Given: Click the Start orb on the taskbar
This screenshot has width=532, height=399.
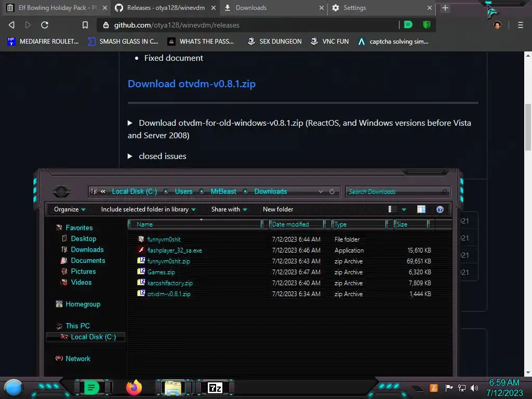Looking at the screenshot, I should (x=14, y=388).
